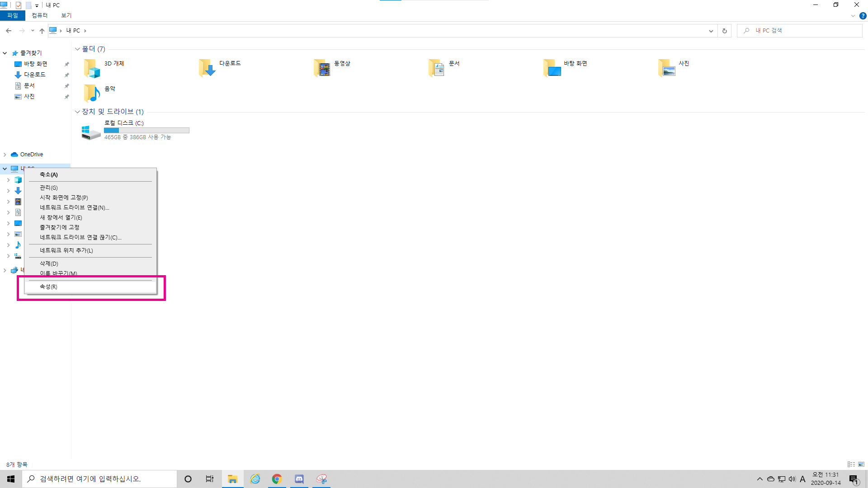The height and width of the screenshot is (488, 868).
Task: Select 네트워크 위치 추가(L) menu entry
Action: click(90, 250)
